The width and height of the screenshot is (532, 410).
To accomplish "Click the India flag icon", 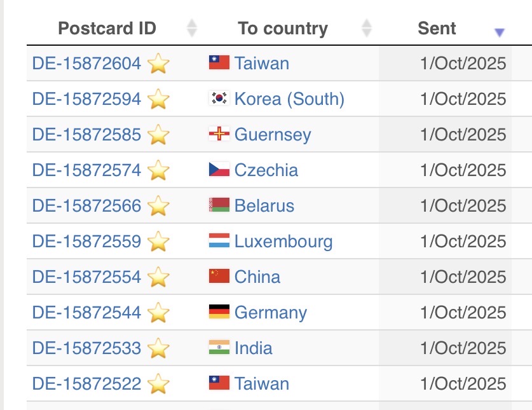I will [x=219, y=348].
